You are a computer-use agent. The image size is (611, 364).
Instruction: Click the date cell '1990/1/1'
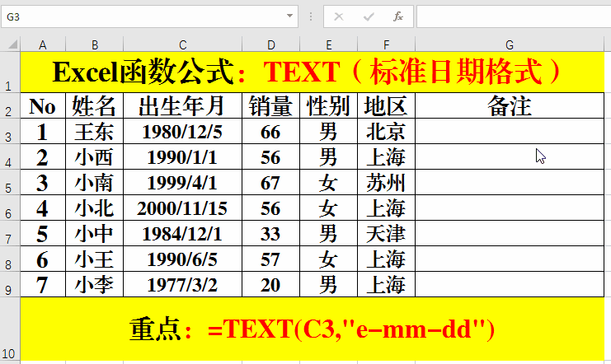coord(182,156)
